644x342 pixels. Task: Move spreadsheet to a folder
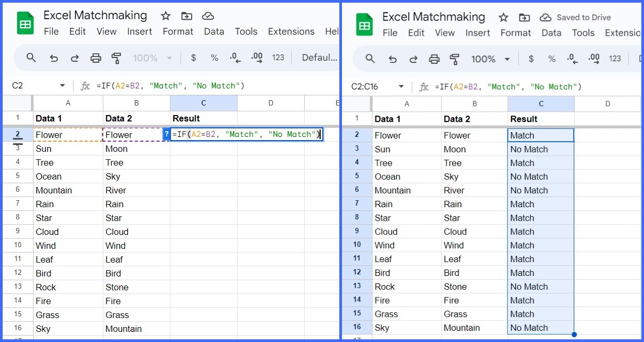coord(186,17)
